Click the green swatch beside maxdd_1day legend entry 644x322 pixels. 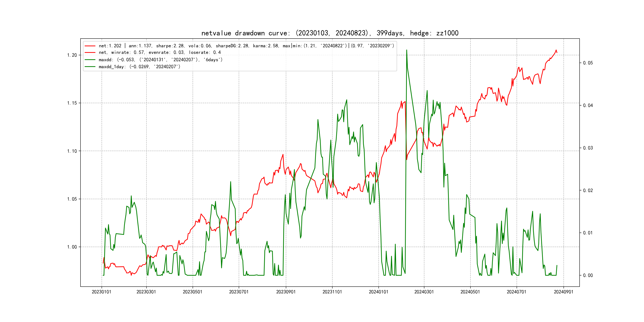click(90, 67)
